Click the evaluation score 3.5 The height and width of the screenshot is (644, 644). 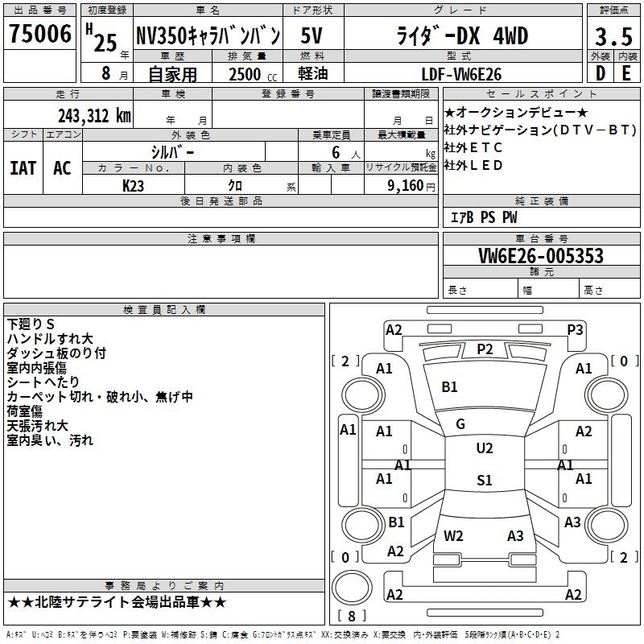pos(613,36)
